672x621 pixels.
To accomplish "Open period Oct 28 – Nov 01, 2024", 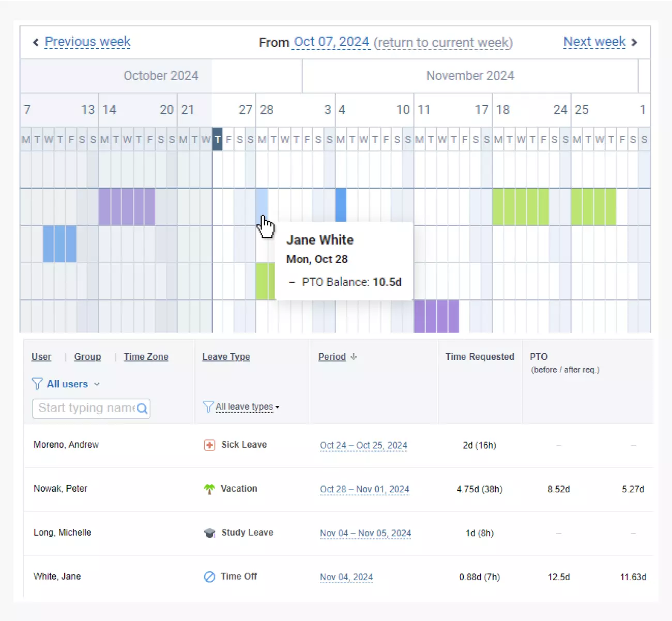I will (364, 490).
